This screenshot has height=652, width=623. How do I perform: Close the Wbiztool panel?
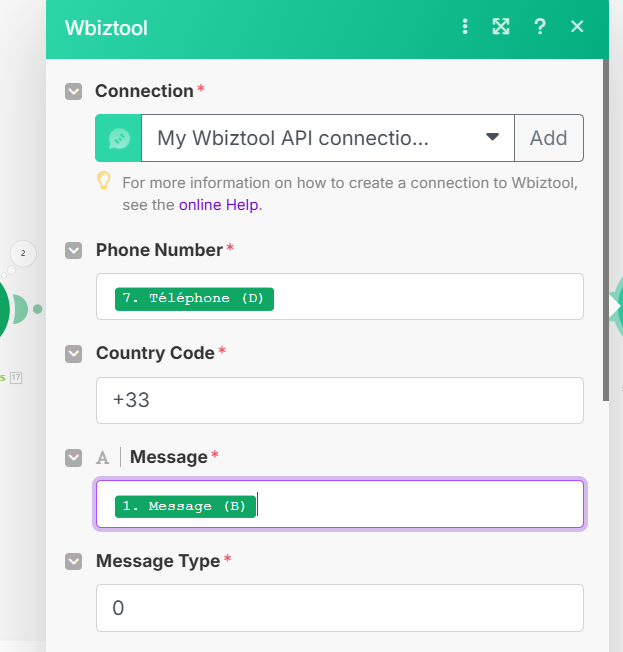tap(577, 27)
